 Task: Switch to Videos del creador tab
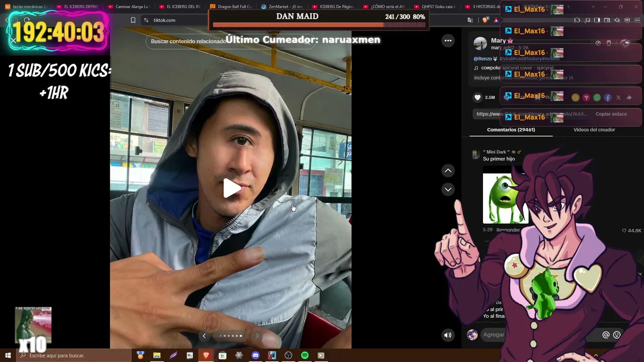tap(594, 130)
